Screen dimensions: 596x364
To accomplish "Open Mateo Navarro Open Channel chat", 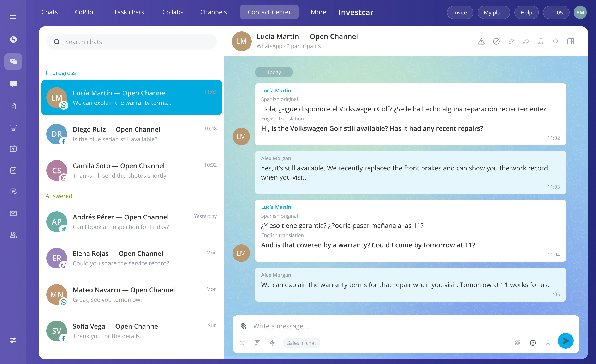I will coord(131,294).
